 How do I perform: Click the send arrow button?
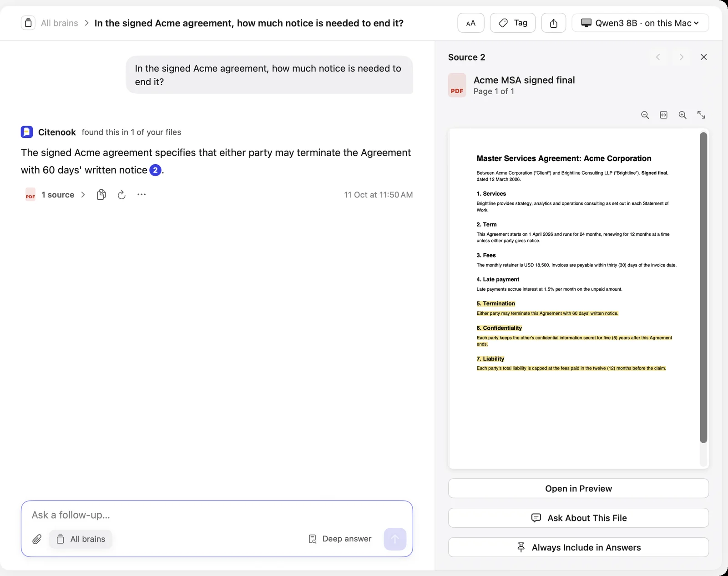tap(395, 539)
